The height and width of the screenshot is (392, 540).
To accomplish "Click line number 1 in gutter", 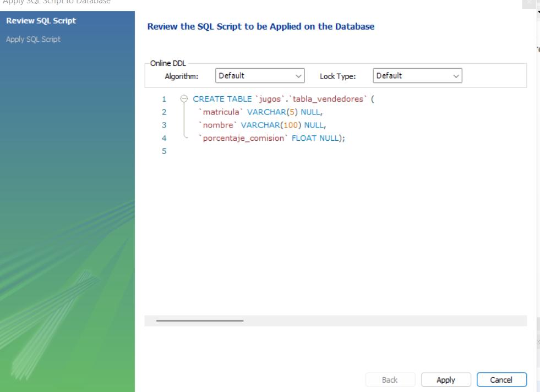I will [164, 99].
